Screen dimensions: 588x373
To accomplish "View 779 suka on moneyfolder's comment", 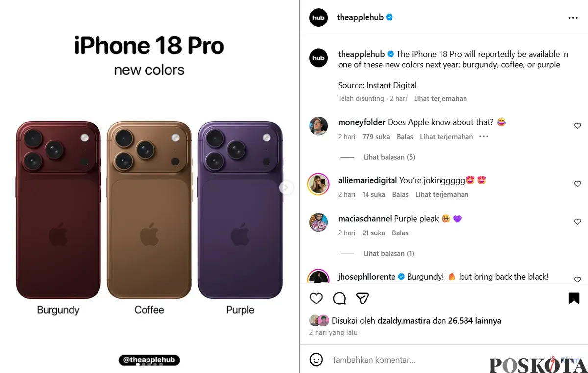I will (376, 137).
